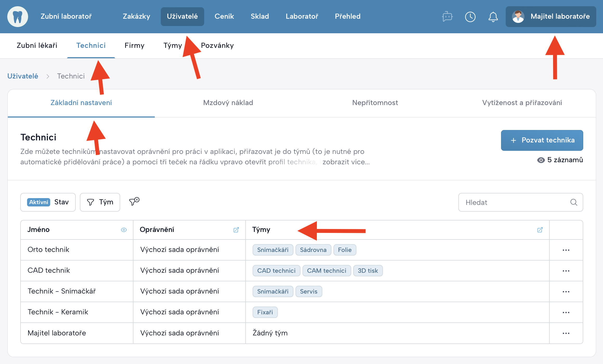
Task: Open the notifications bell
Action: [x=493, y=17]
